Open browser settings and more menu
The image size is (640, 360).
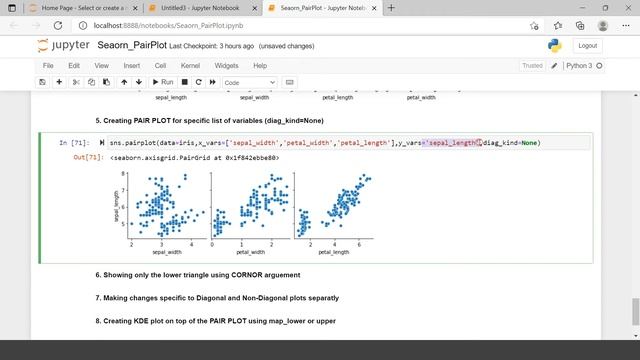point(626,26)
